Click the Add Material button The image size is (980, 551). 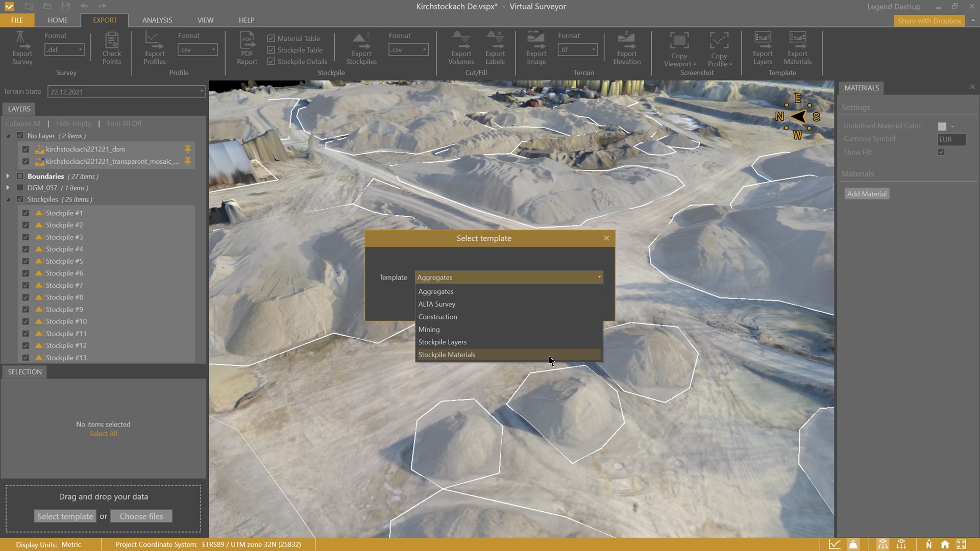point(866,194)
